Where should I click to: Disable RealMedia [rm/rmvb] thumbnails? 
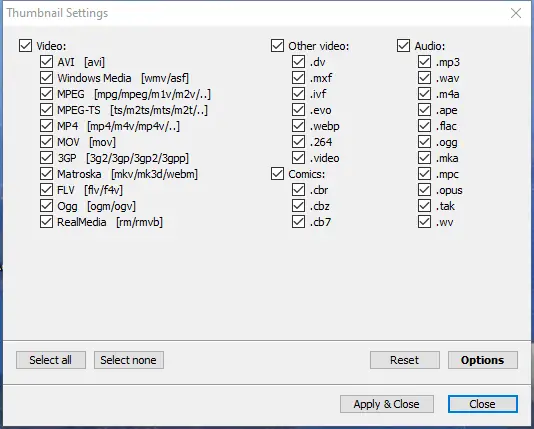tap(46, 222)
